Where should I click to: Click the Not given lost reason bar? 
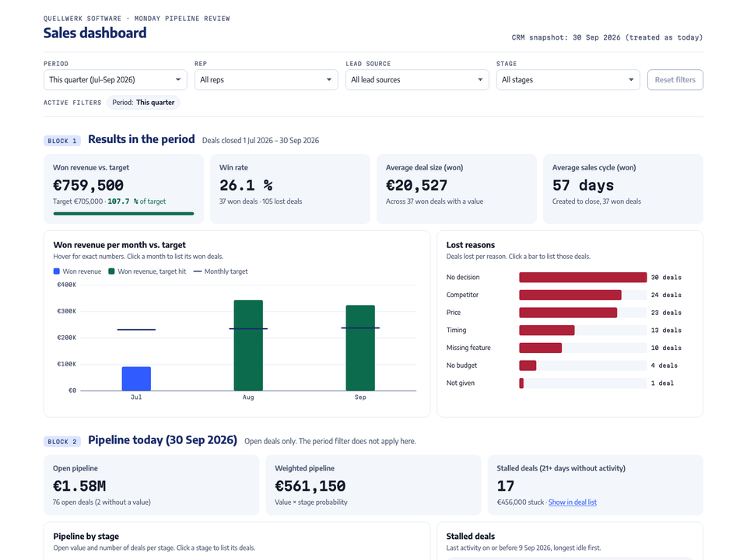[521, 383]
